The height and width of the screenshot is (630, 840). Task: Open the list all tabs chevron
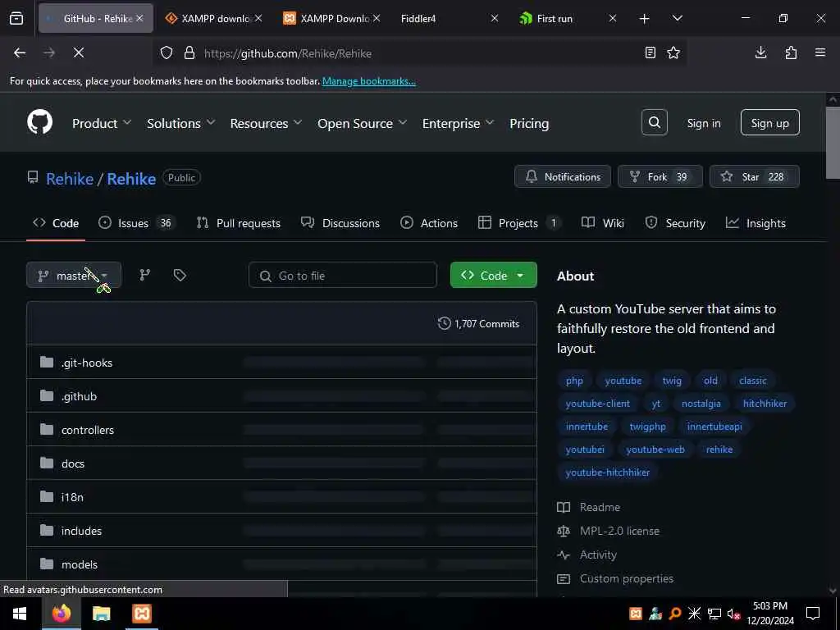(x=677, y=18)
